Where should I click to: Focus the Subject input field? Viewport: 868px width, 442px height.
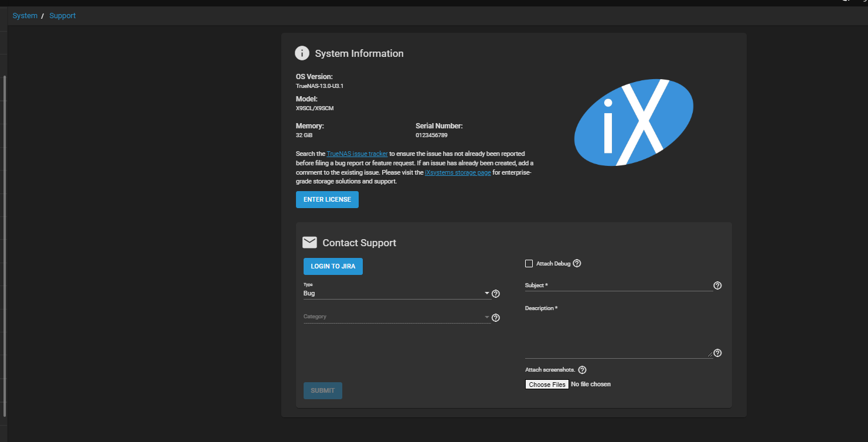(x=619, y=285)
